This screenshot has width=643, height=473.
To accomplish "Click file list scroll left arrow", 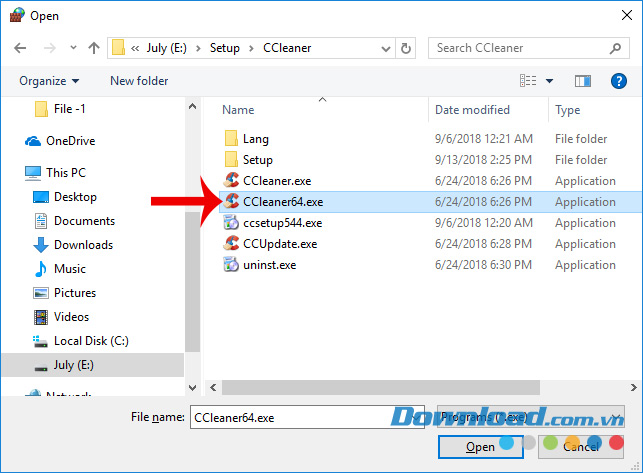I will tap(213, 387).
